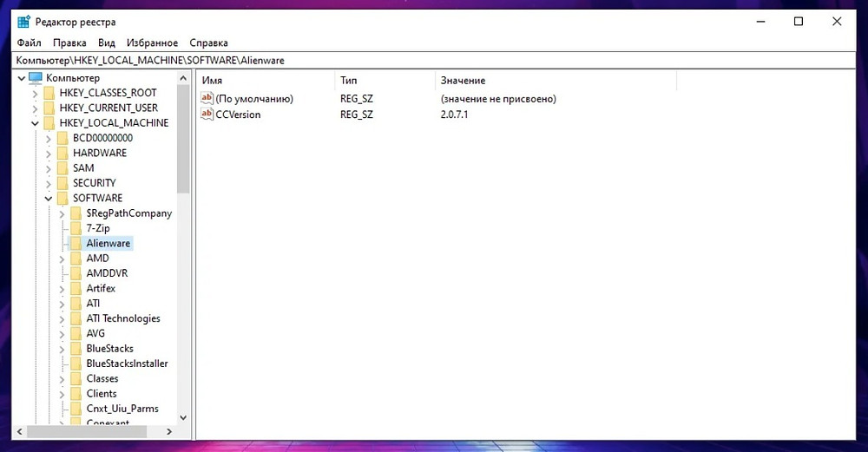Select the ATI key in tree

tap(93, 303)
